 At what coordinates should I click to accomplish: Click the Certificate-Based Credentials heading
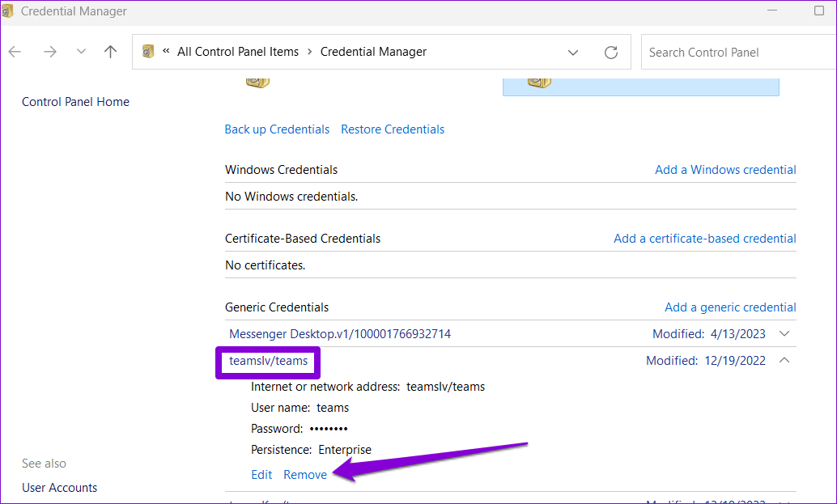click(303, 239)
